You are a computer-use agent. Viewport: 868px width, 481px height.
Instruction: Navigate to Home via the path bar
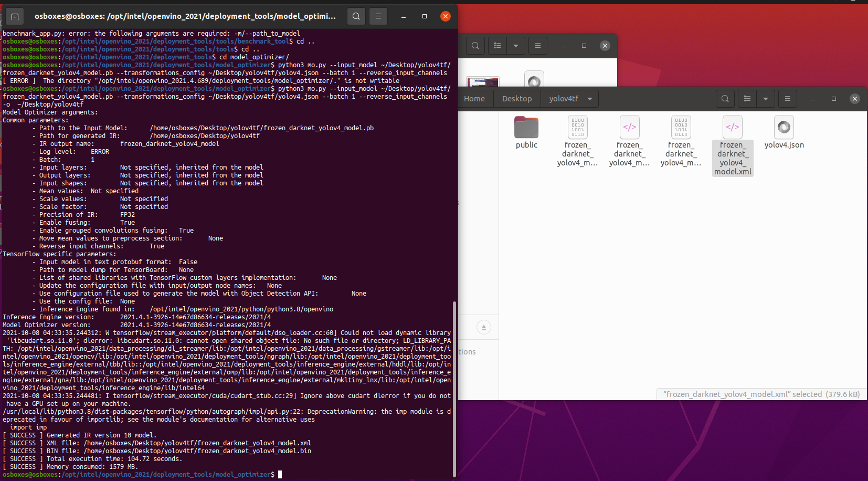click(474, 98)
